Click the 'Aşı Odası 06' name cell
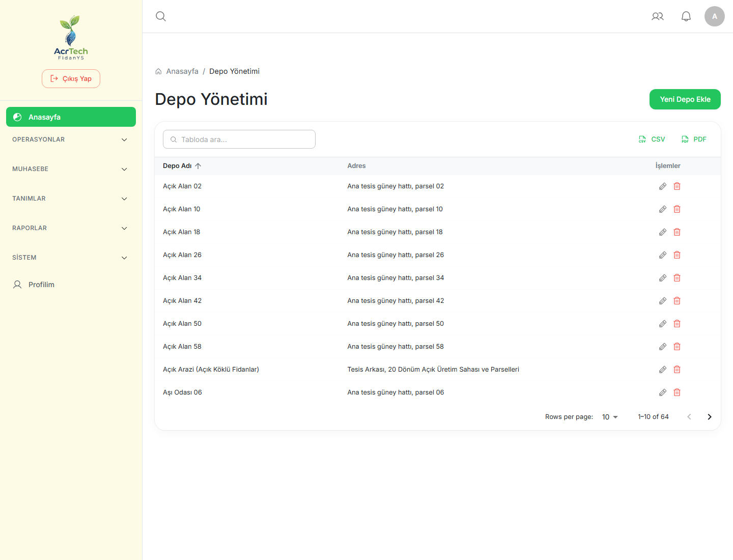733x560 pixels. [x=182, y=393]
